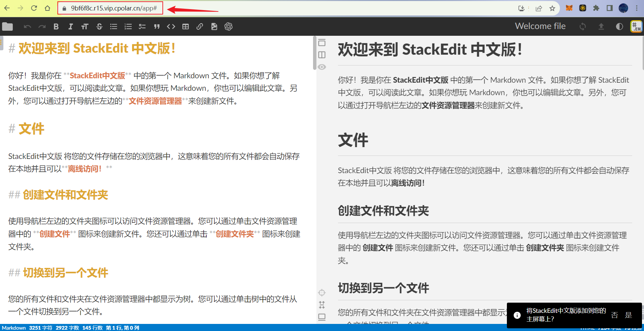Open the MetaMask fox extension

click(569, 8)
